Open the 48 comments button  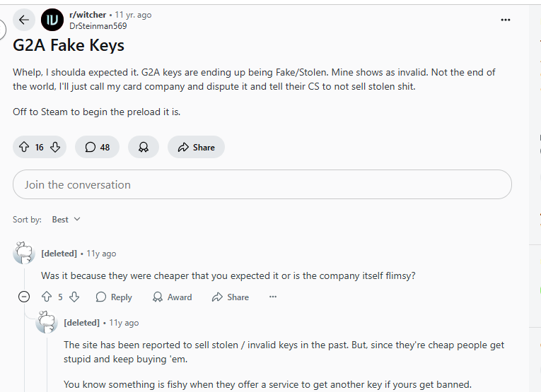coord(98,147)
